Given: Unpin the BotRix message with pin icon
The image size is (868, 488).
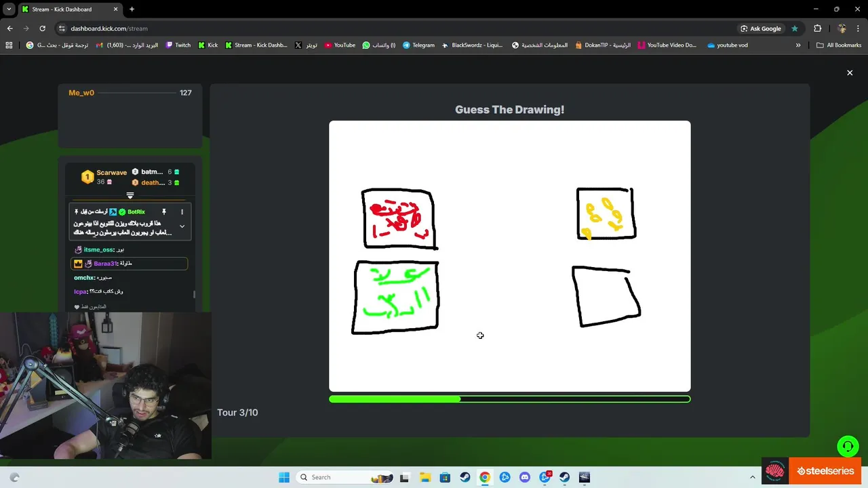Looking at the screenshot, I should 163,212.
